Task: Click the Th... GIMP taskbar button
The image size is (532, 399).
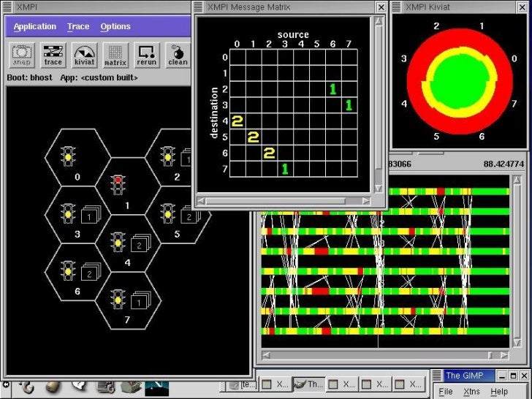Action: click(308, 384)
